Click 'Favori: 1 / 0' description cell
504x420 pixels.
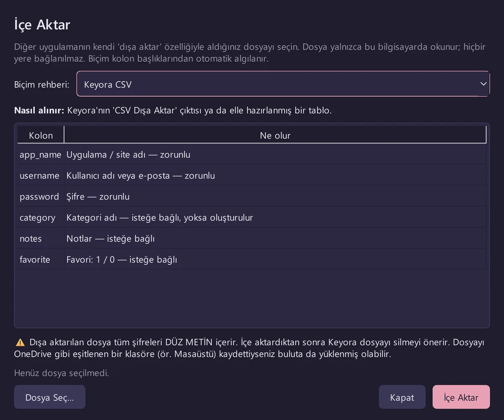tap(275, 260)
